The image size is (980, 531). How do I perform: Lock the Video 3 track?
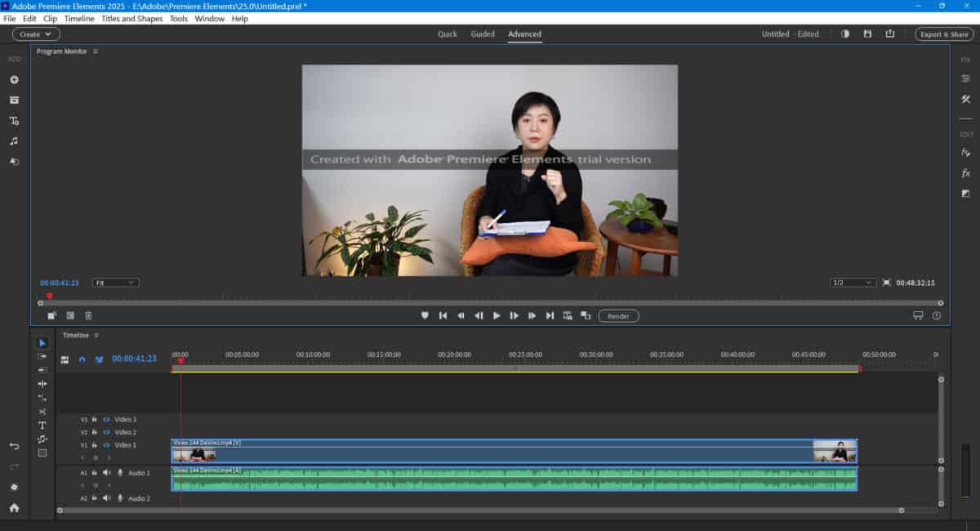click(x=95, y=419)
